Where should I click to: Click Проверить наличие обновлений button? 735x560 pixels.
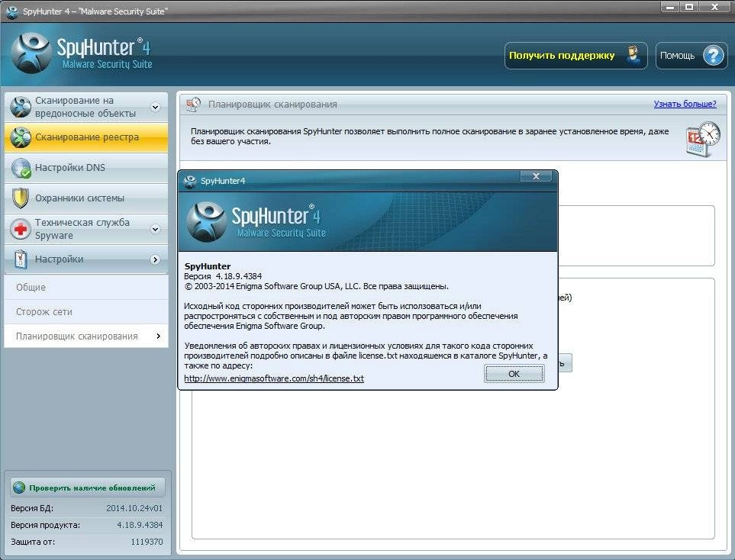tap(88, 488)
